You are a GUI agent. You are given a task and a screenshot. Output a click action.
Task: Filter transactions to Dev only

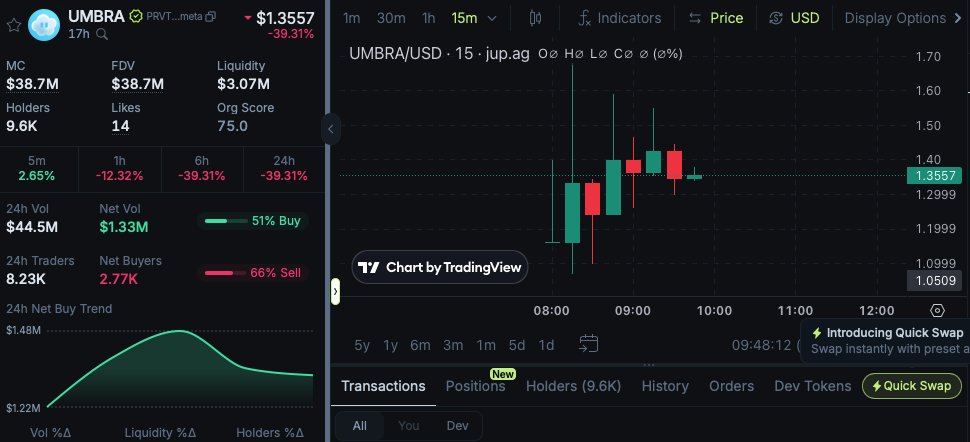point(457,425)
